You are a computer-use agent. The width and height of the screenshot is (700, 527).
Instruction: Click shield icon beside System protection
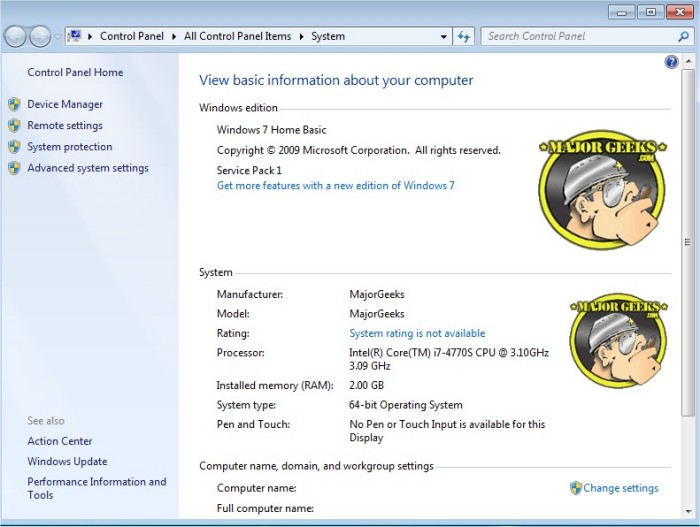pyautogui.click(x=14, y=147)
